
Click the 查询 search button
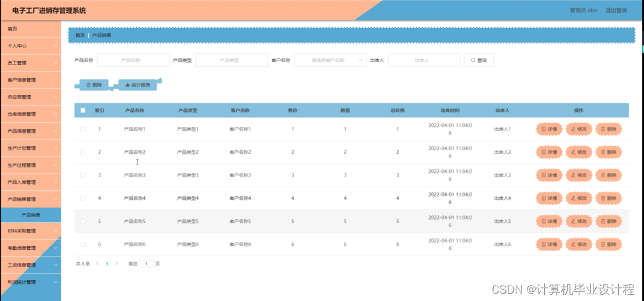tap(478, 60)
